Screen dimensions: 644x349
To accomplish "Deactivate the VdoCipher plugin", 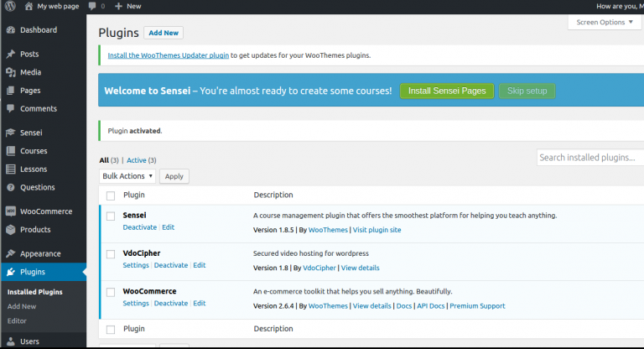I will (x=171, y=265).
